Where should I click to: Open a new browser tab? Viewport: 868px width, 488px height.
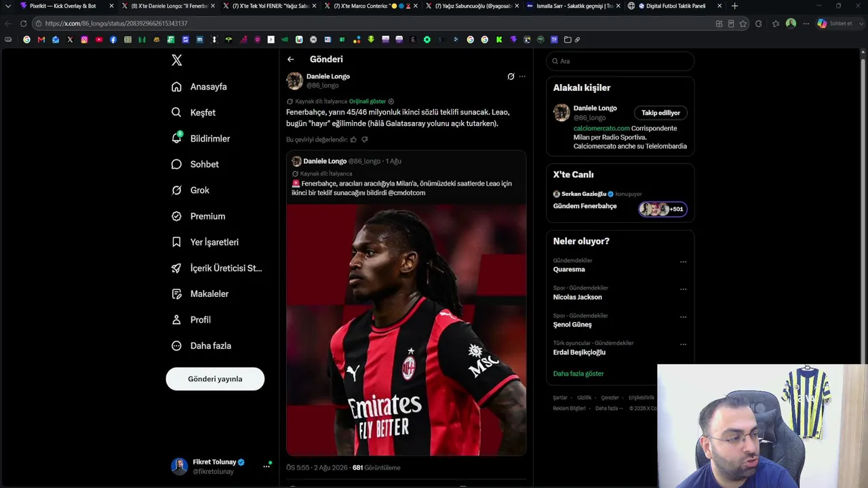tap(734, 6)
